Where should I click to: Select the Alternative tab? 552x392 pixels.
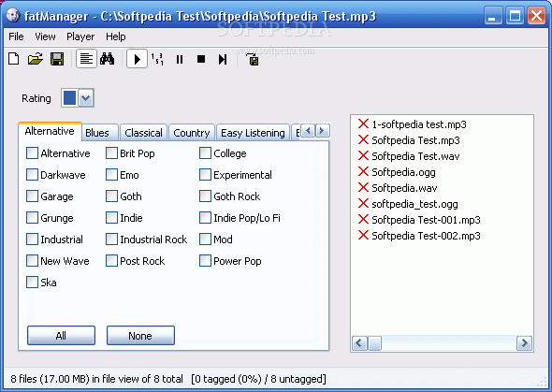pos(50,131)
